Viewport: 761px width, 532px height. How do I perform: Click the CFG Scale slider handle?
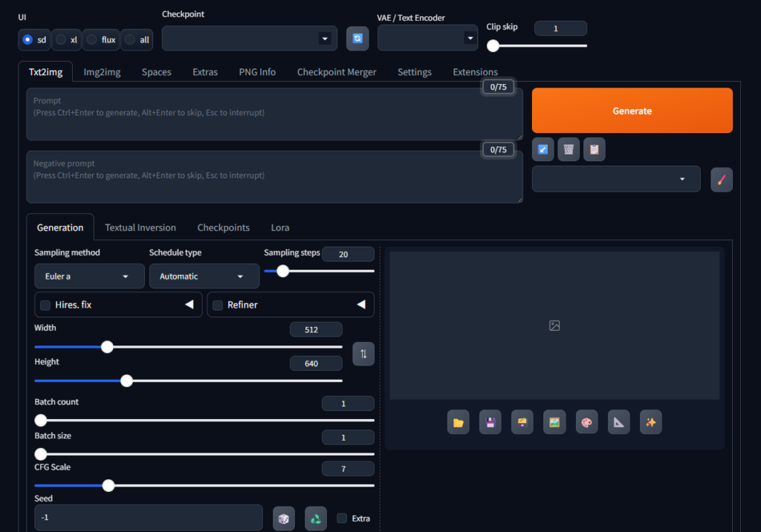(x=109, y=485)
